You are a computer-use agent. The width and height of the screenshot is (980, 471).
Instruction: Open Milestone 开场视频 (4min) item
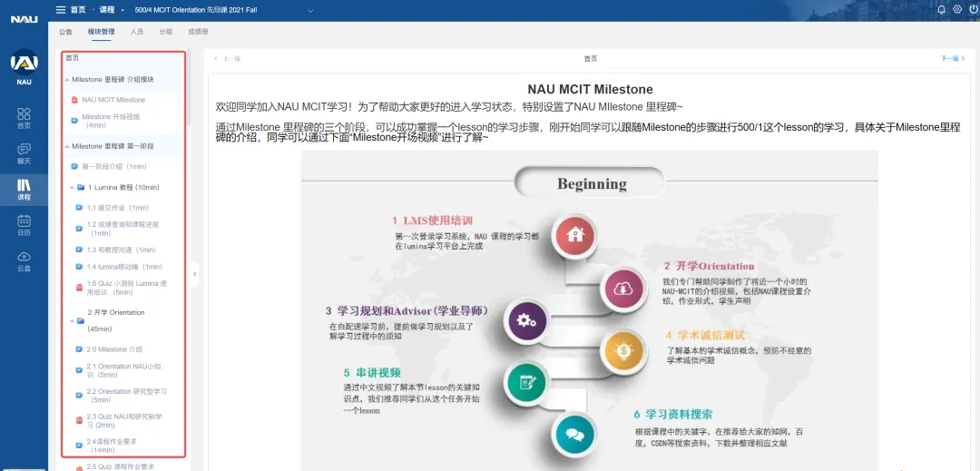point(111,121)
